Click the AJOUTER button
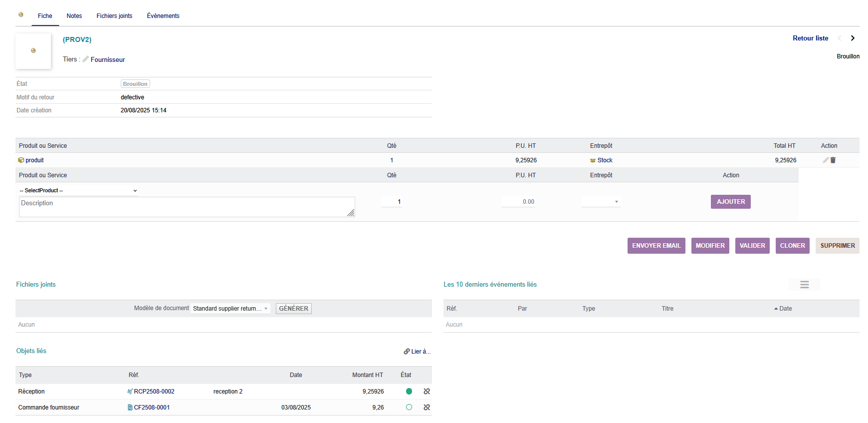Image resolution: width=868 pixels, height=423 pixels. coord(730,202)
